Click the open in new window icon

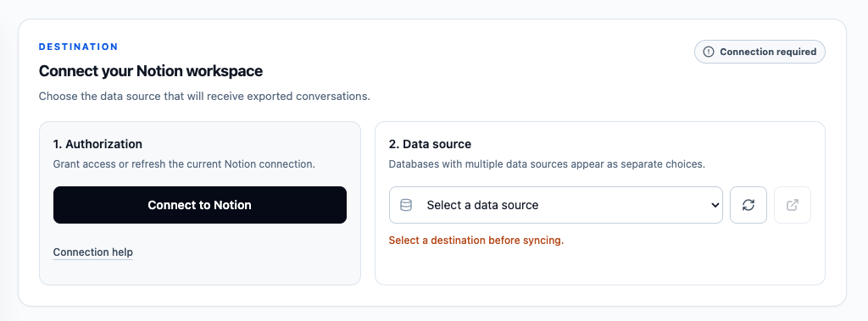(x=793, y=205)
